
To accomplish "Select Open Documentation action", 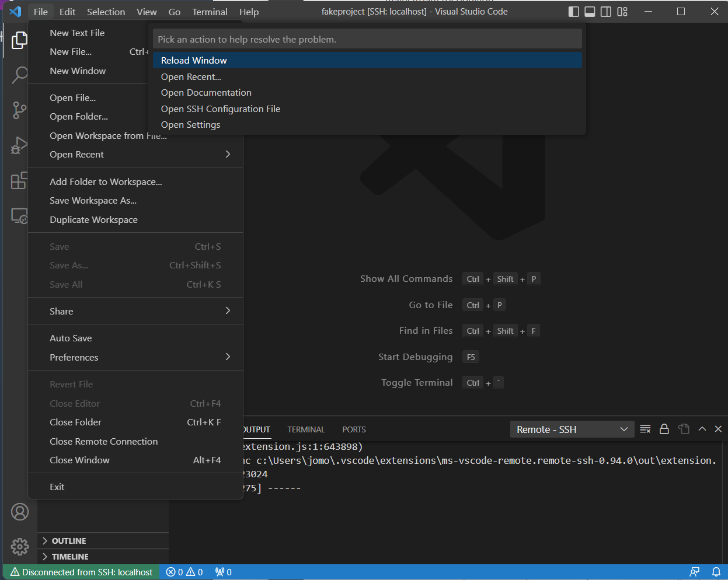I will click(x=367, y=92).
